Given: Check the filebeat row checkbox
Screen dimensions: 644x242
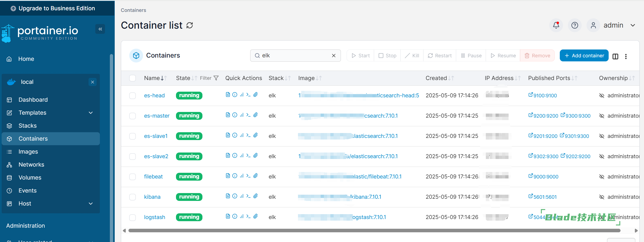Looking at the screenshot, I should click(x=133, y=177).
